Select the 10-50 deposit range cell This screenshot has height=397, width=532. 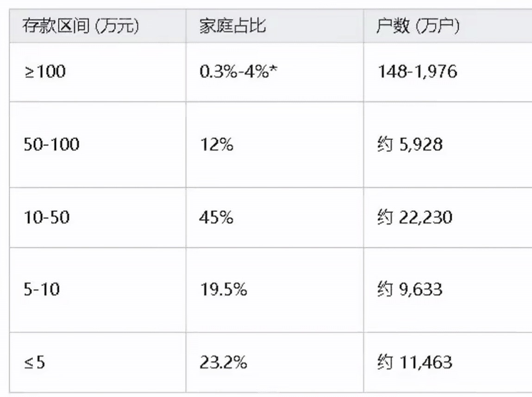(x=46, y=217)
